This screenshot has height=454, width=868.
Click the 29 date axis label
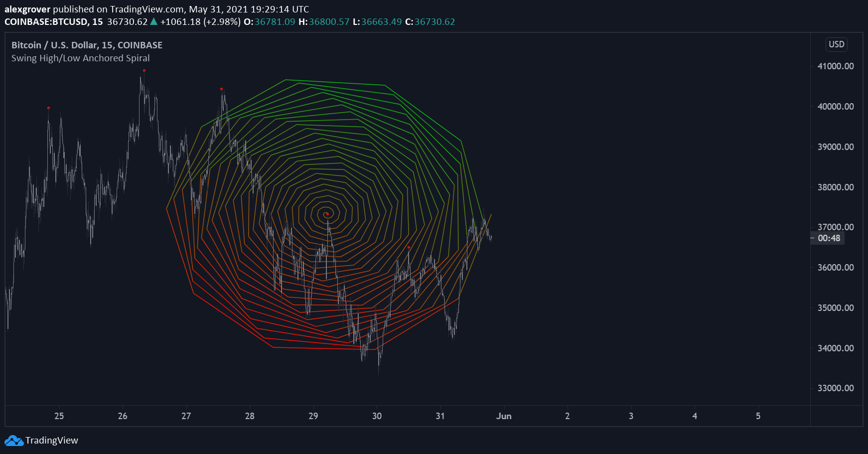click(x=313, y=416)
